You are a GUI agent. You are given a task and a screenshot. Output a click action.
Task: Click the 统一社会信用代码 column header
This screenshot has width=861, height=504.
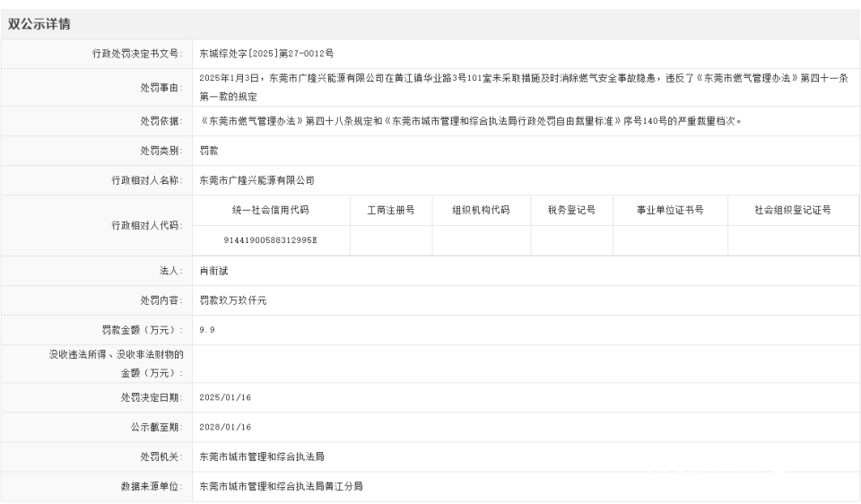[271, 210]
